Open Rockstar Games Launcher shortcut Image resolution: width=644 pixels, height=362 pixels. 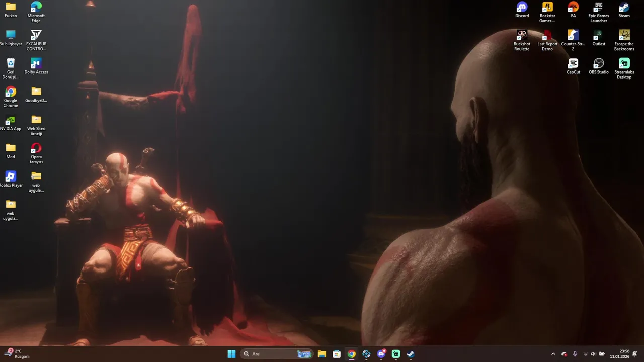[x=547, y=12]
